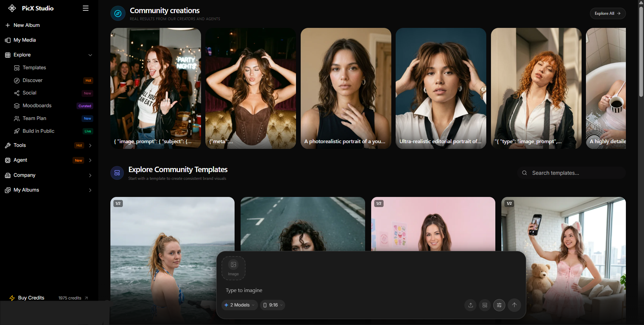Click the Community creations compass icon
The image size is (644, 325).
[118, 13]
